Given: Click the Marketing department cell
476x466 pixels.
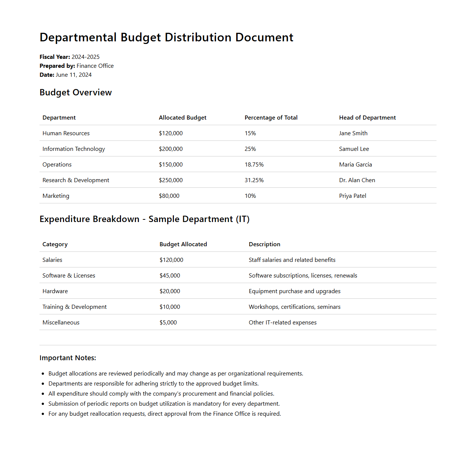Looking at the screenshot, I should pos(56,196).
